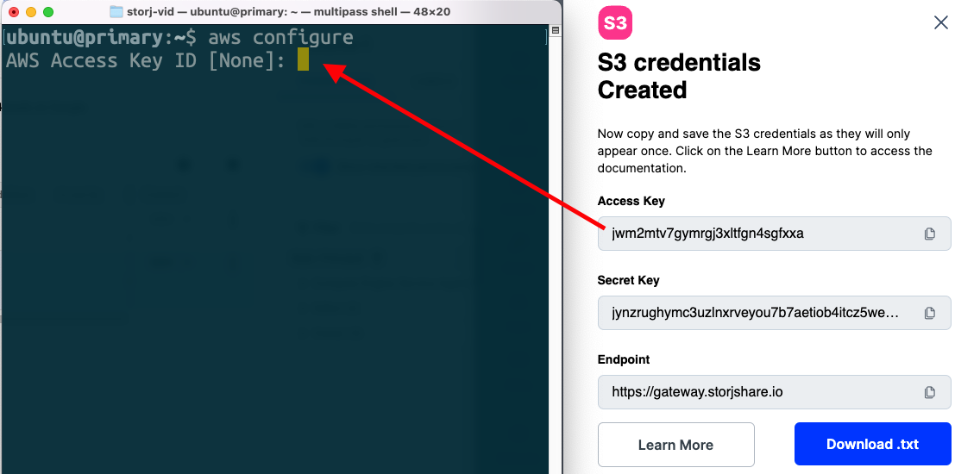Image resolution: width=980 pixels, height=474 pixels.
Task: Copy the Endpoint URL
Action: (x=929, y=393)
